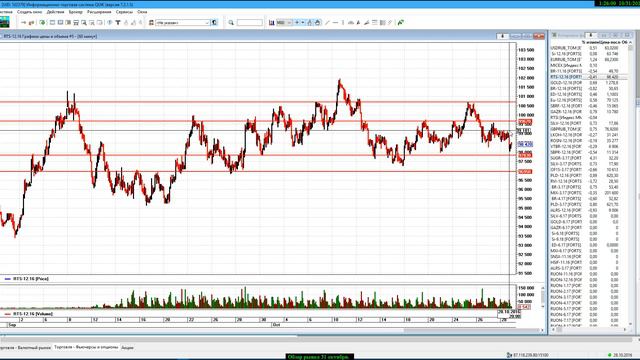This screenshot has width=640, height=360.
Task: Select the text label A tool
Action: click(x=358, y=23)
